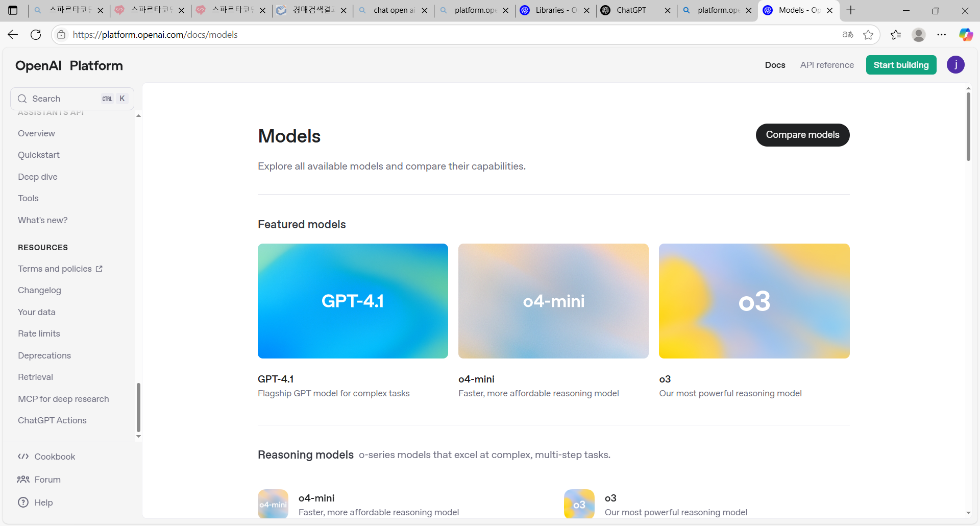Screen dimensions: 980x526
Task: View site information lock icon
Action: coord(61,35)
